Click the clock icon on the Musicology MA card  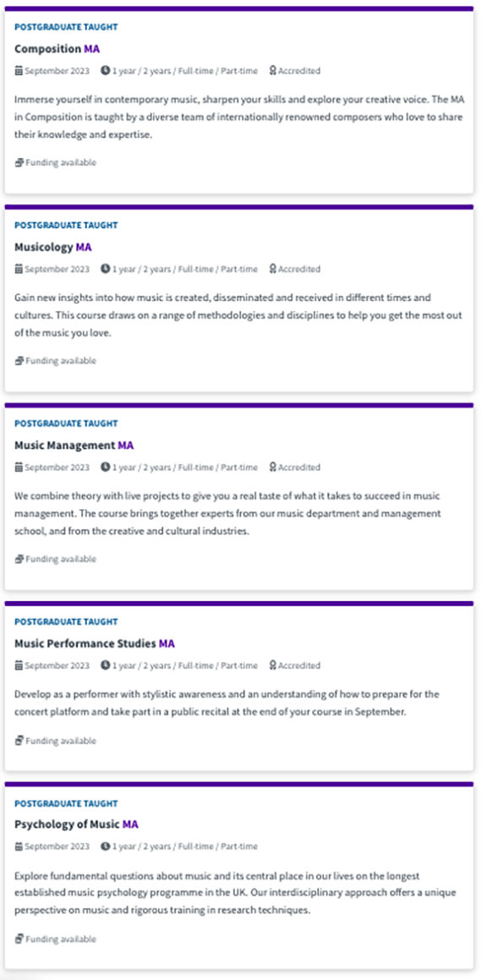pos(105,269)
